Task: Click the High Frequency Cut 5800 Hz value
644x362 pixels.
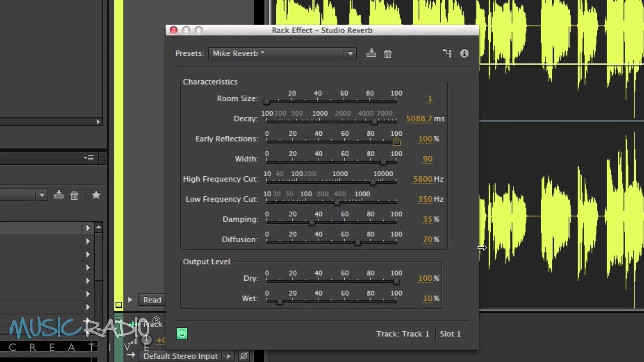Action: (423, 179)
